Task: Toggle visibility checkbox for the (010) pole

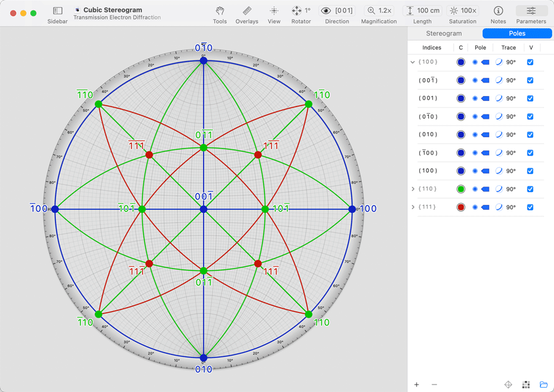Action: [530, 135]
